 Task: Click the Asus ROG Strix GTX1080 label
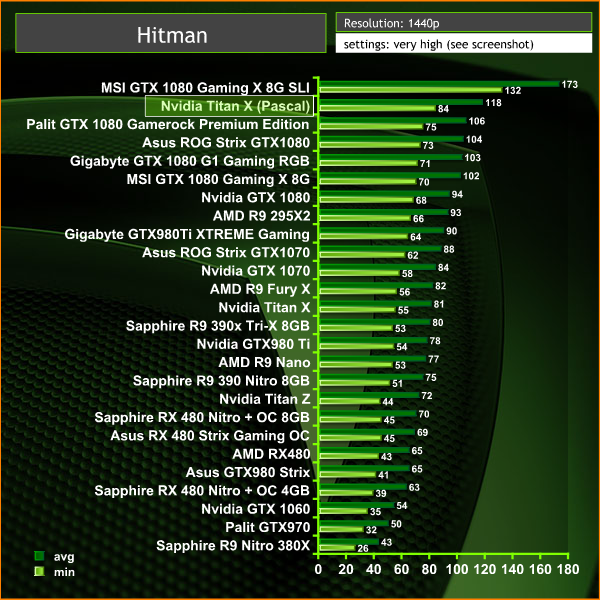coord(226,143)
